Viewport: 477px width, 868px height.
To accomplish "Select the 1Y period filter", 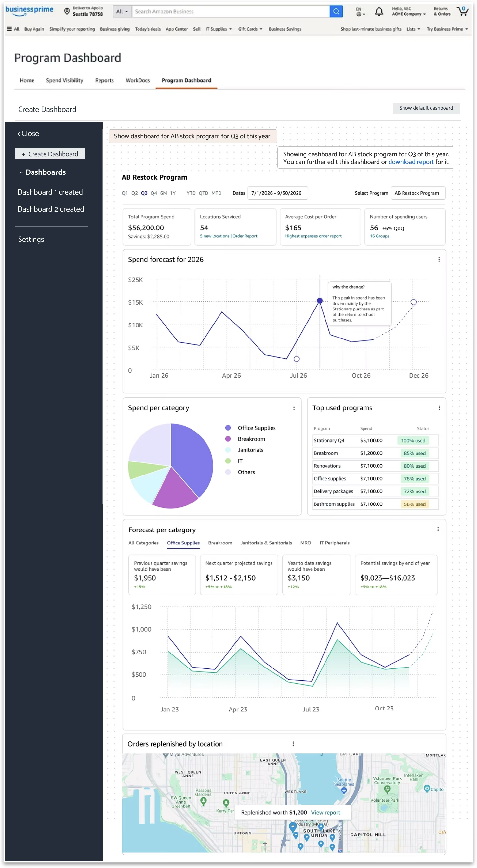I will (x=173, y=193).
